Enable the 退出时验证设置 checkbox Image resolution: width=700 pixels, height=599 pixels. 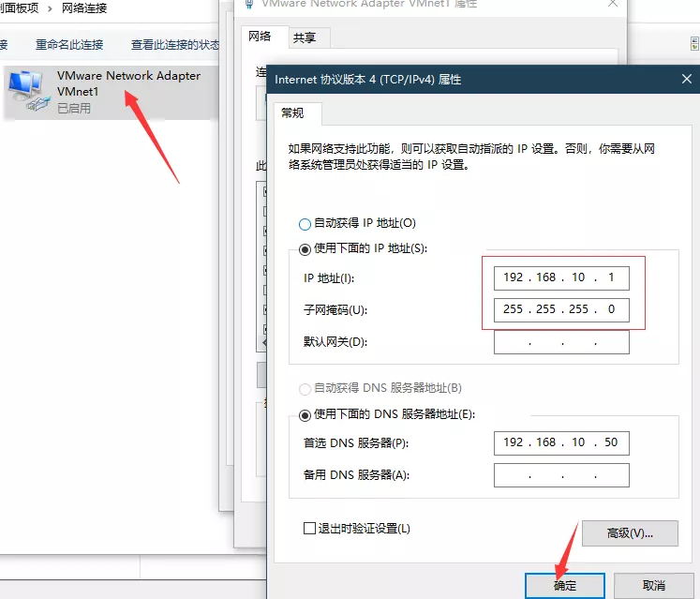310,529
